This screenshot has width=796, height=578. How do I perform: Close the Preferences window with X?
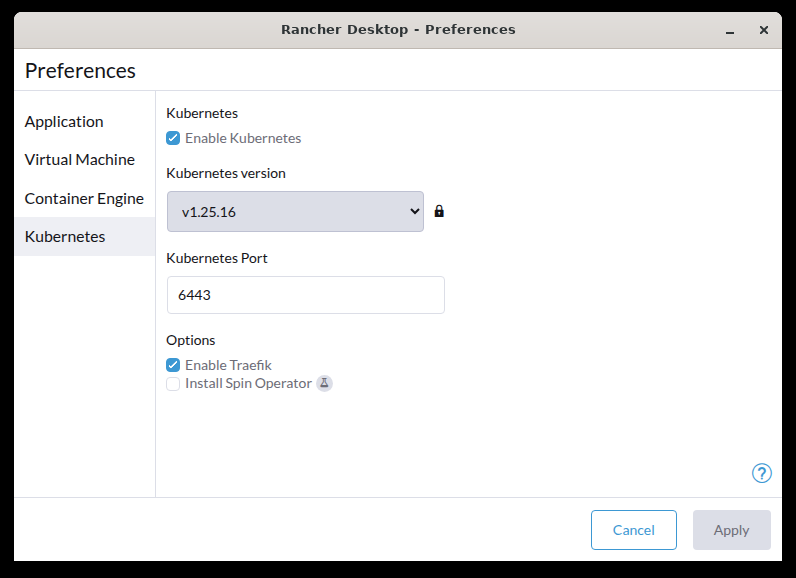coord(764,30)
